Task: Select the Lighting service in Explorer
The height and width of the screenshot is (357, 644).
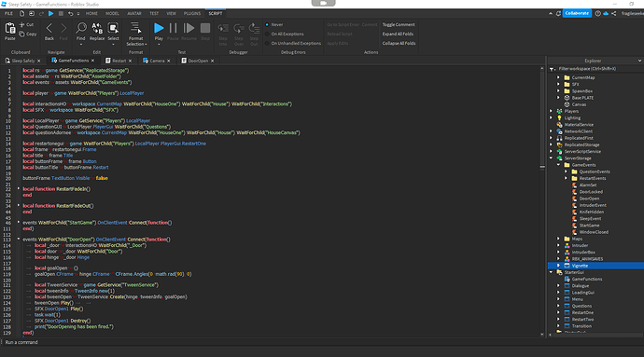Action: point(572,117)
